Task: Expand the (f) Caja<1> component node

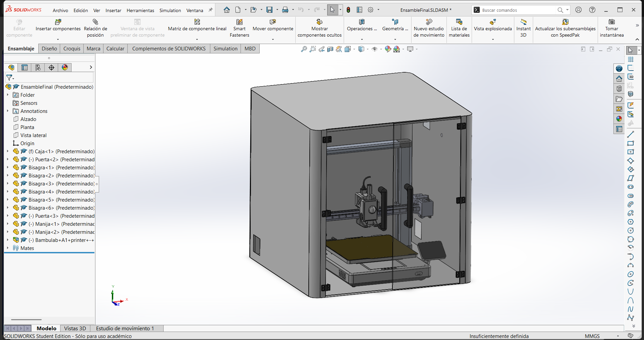Action: (8, 151)
